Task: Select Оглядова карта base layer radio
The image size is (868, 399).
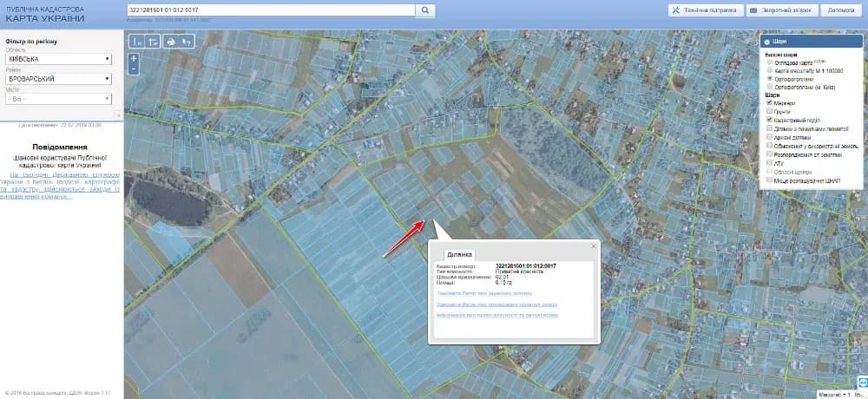Action: pos(769,62)
